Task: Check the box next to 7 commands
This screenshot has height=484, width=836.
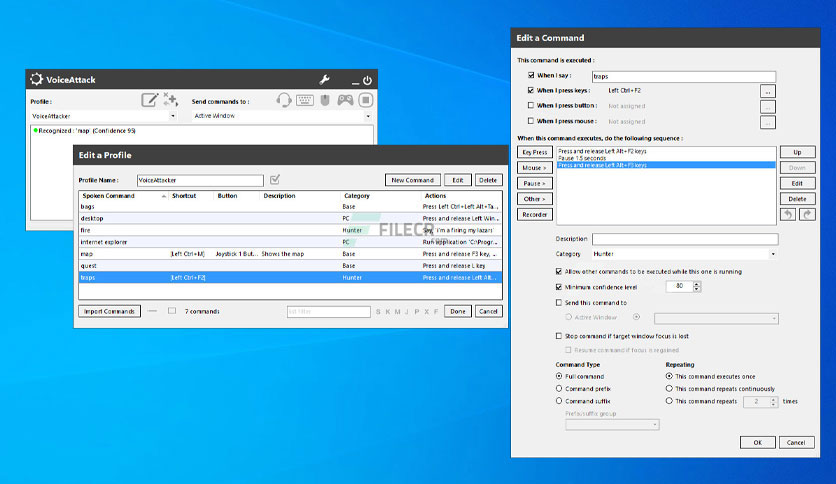Action: click(x=172, y=311)
